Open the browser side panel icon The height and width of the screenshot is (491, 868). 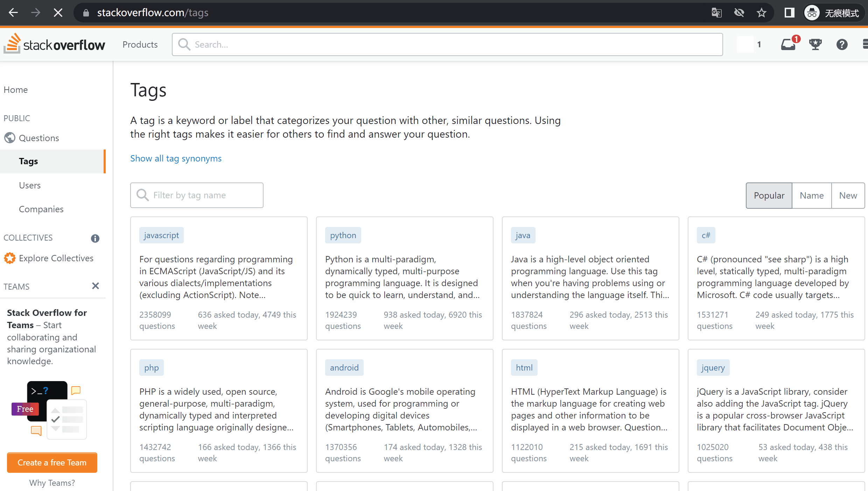[789, 13]
